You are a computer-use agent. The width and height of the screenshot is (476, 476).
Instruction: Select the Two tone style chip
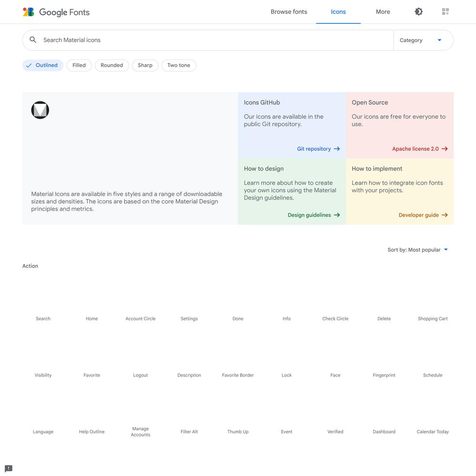tap(178, 65)
